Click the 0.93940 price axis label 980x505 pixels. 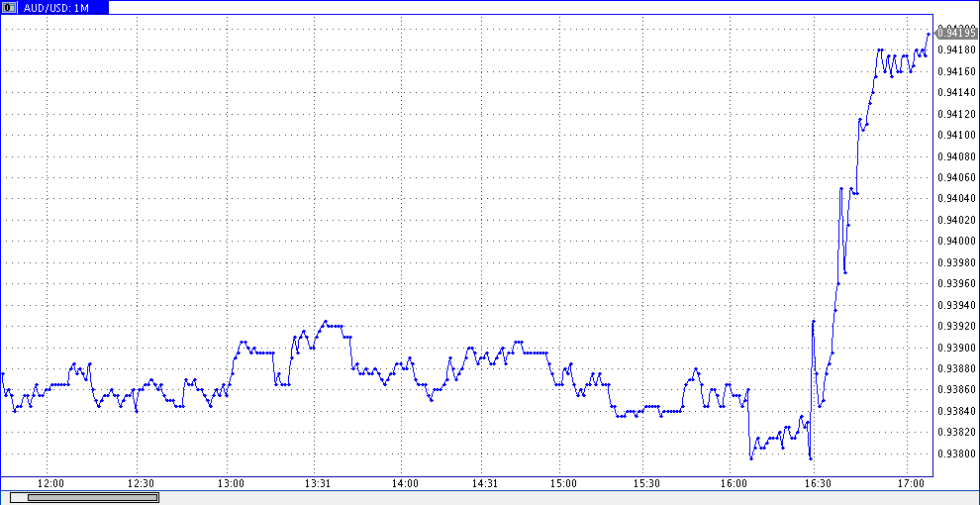click(x=957, y=305)
